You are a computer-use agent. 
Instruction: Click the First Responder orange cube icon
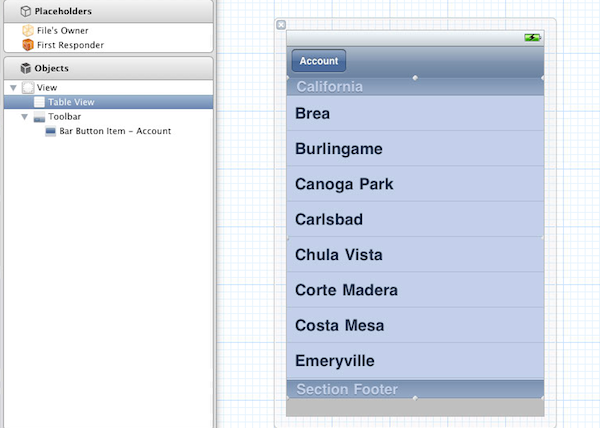click(28, 45)
